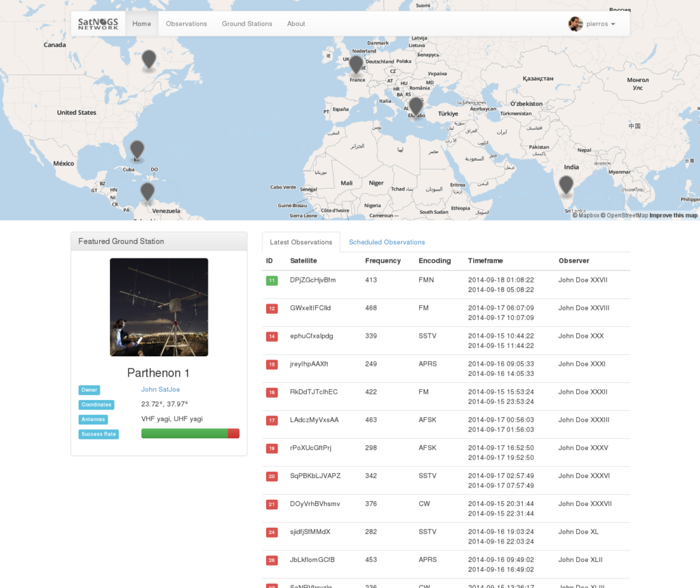The width and height of the screenshot is (700, 588).
Task: Click the Parthenon 1 station photo
Action: coord(159,307)
